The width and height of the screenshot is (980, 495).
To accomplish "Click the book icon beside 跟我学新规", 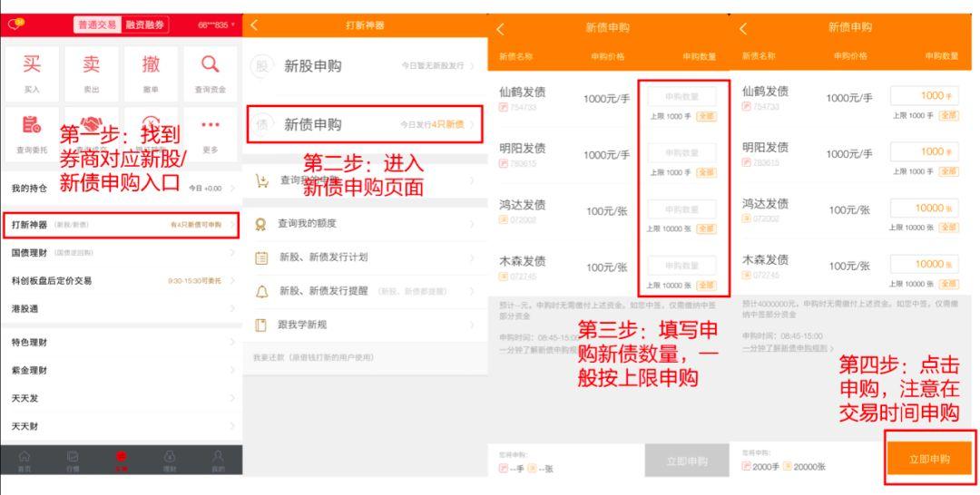I will coord(261,325).
